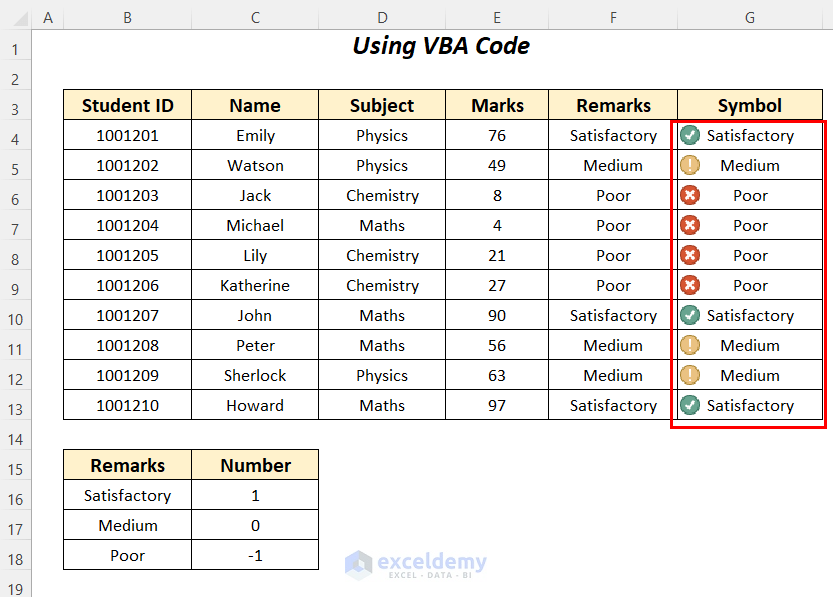Select the 'Number' header in lookup table

point(255,465)
